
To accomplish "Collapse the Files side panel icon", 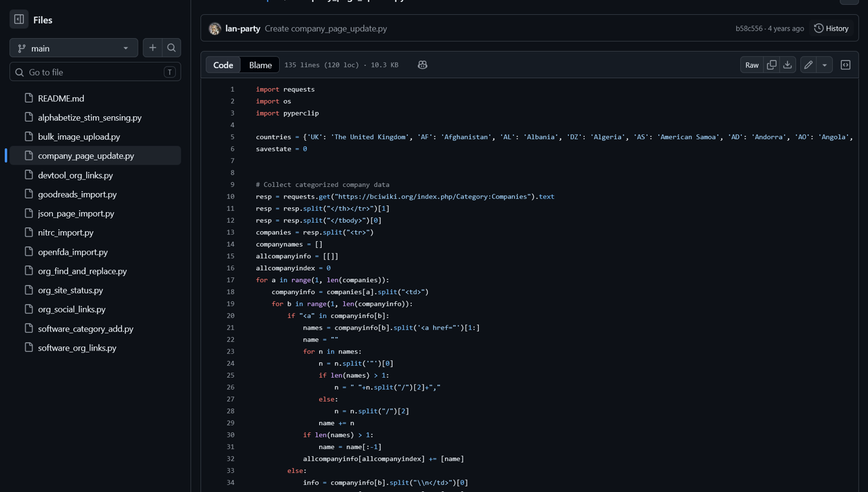I will (19, 20).
